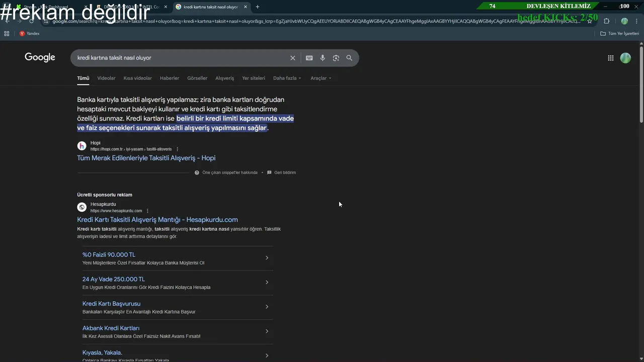
Task: Switch to the Haberler tab
Action: (170, 78)
